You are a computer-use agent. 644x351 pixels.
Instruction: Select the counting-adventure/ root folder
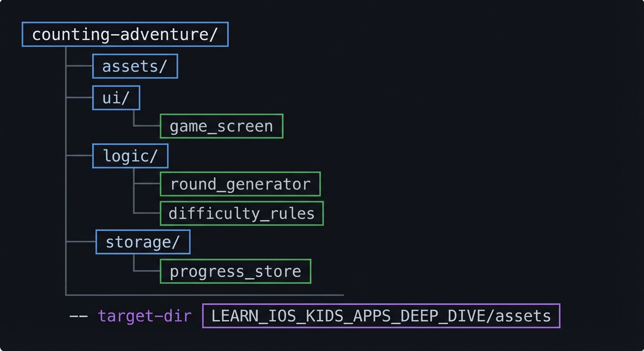click(125, 34)
